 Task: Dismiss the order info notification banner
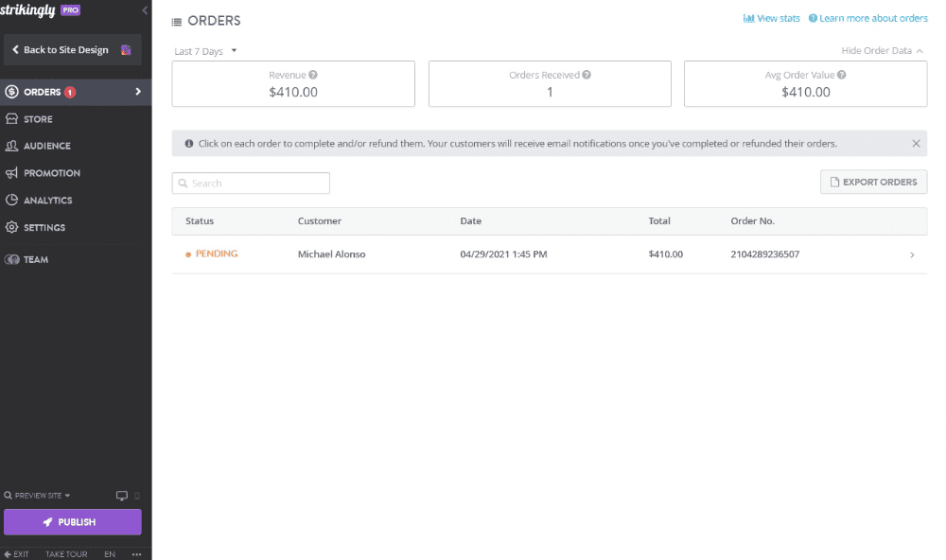pos(916,144)
